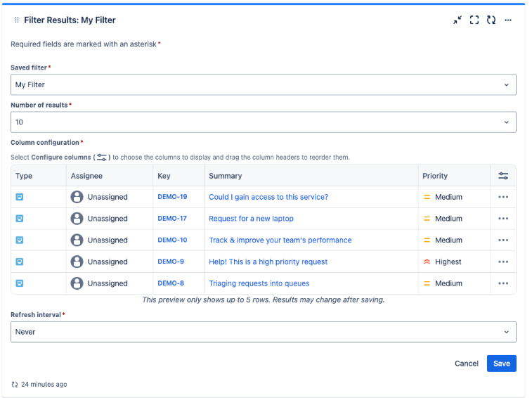Click Medium priority icon for DEMO-19
Image resolution: width=532 pixels, height=398 pixels.
427,197
